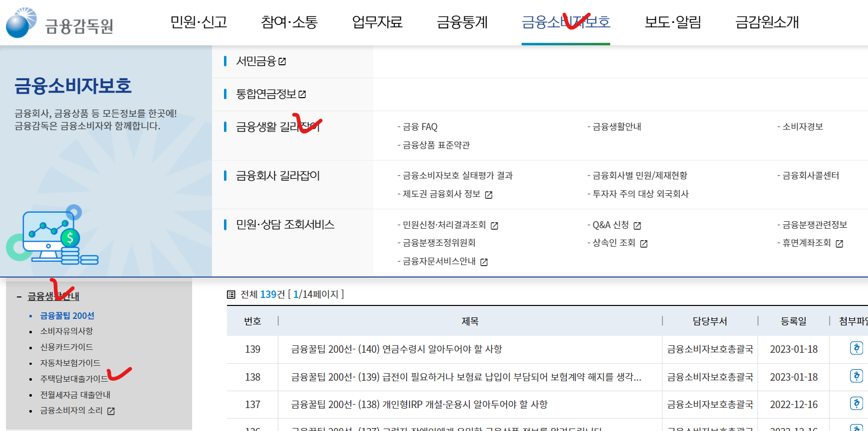Open 금융자문서비스안내 link
Image resolution: width=868 pixels, height=431 pixels.
point(439,261)
